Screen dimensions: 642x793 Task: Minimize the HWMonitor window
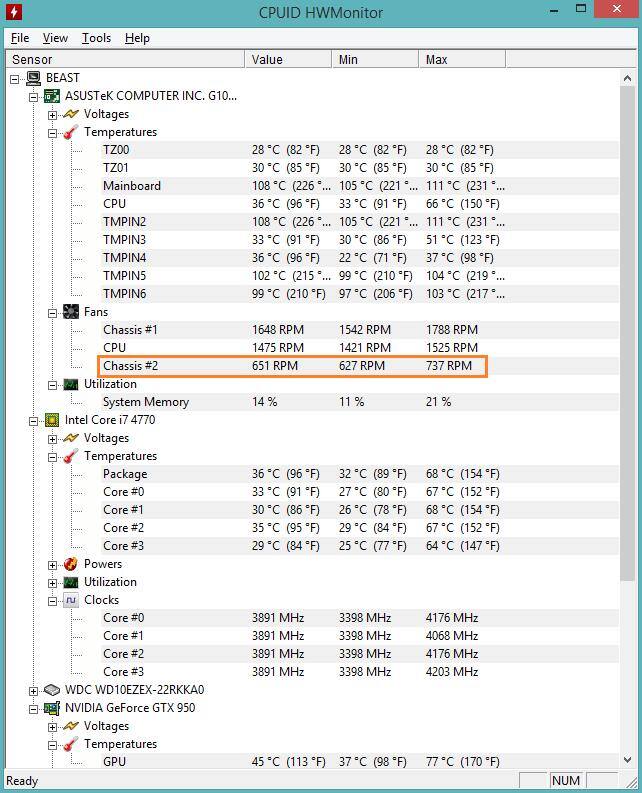coord(554,10)
